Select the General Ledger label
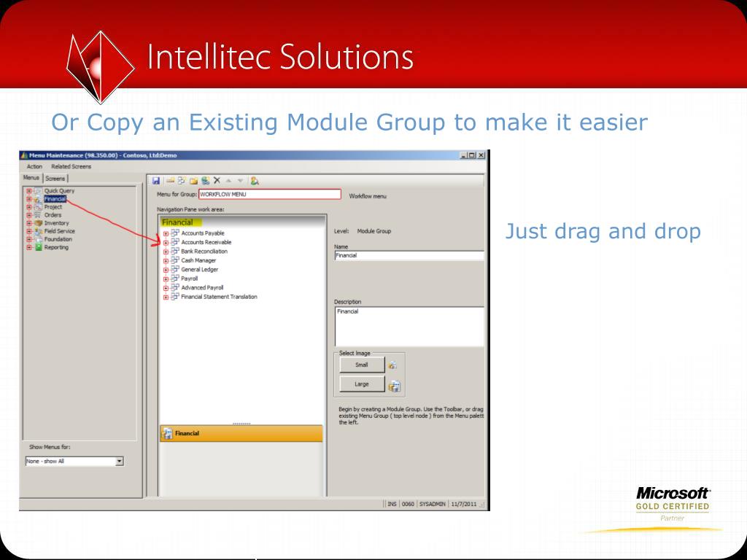This screenshot has height=560, width=747. 200,270
